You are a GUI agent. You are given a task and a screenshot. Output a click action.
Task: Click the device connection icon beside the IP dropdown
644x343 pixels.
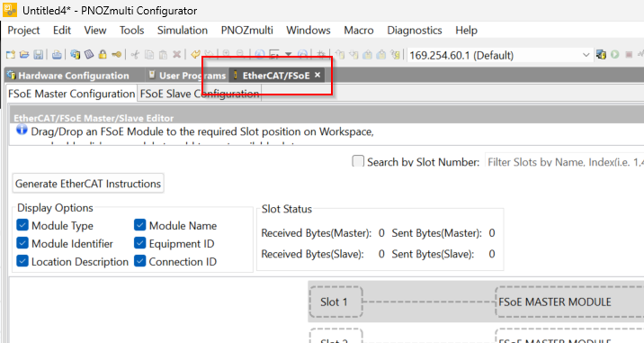tap(601, 54)
